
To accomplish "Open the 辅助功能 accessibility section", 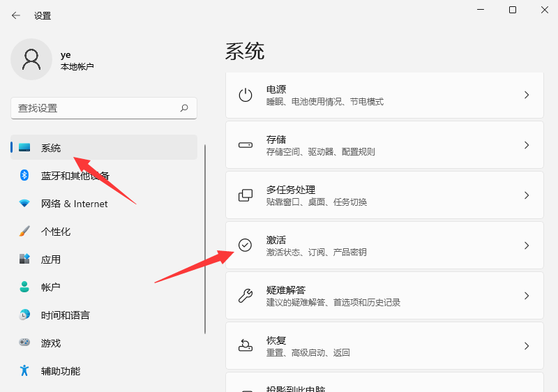I will (60, 371).
